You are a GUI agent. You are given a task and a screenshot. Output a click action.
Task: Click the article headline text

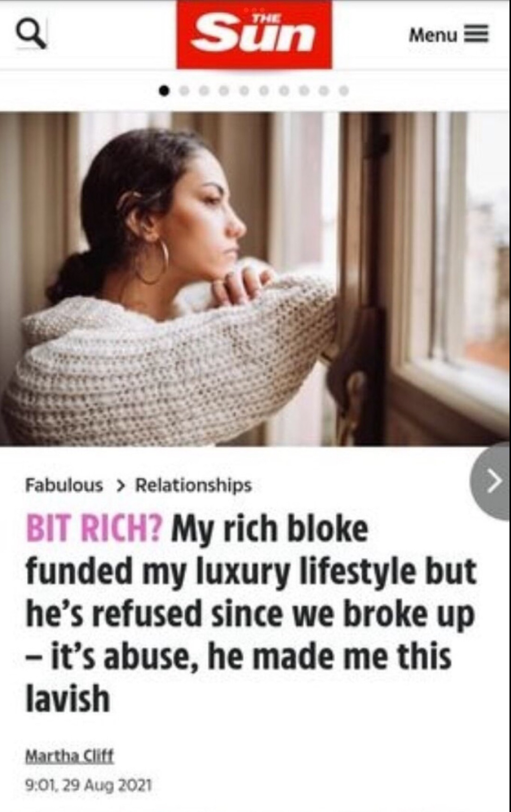point(251,614)
